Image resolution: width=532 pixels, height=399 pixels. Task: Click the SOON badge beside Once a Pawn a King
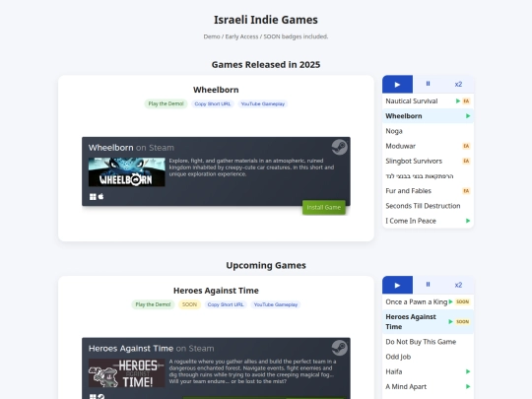pyautogui.click(x=462, y=301)
